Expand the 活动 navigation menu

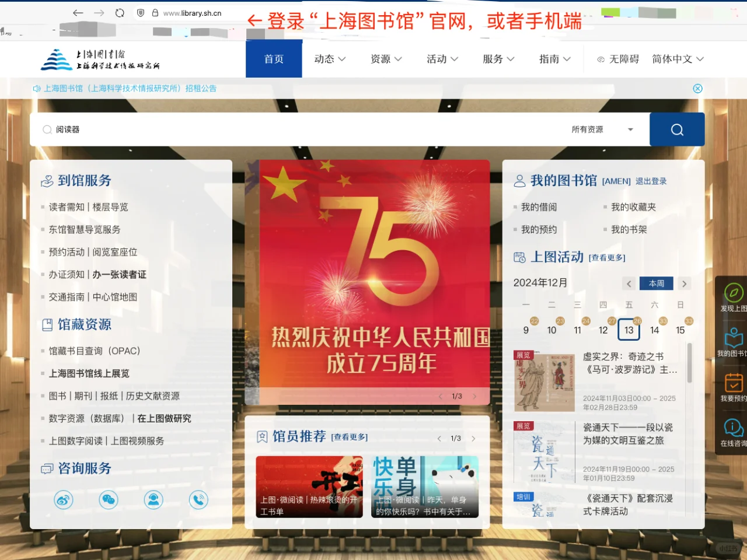442,59
